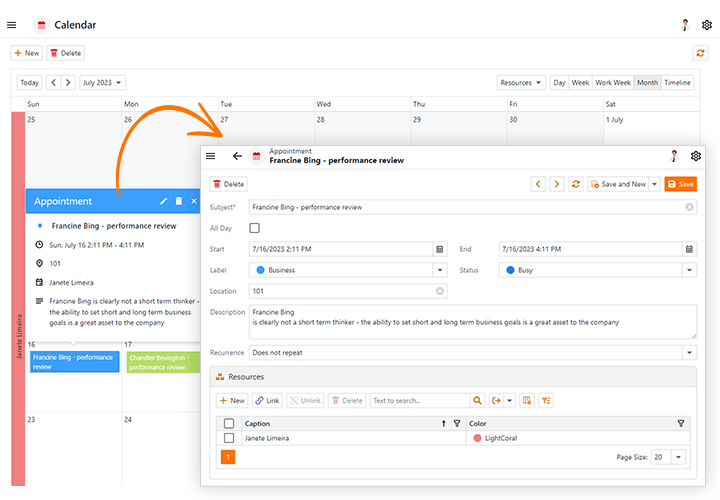Switch to the Work Week view

[x=613, y=83]
